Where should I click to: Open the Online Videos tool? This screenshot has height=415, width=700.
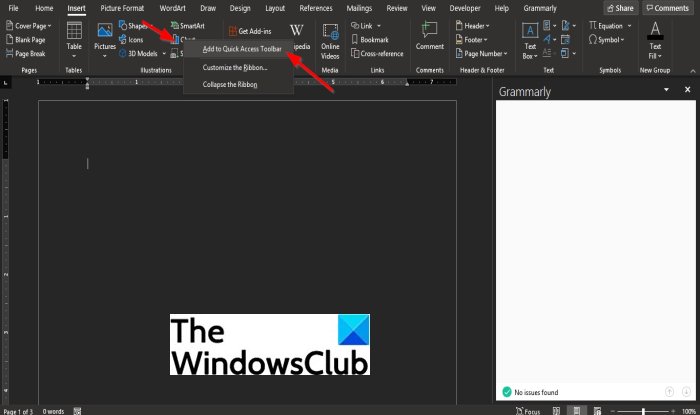[330, 41]
